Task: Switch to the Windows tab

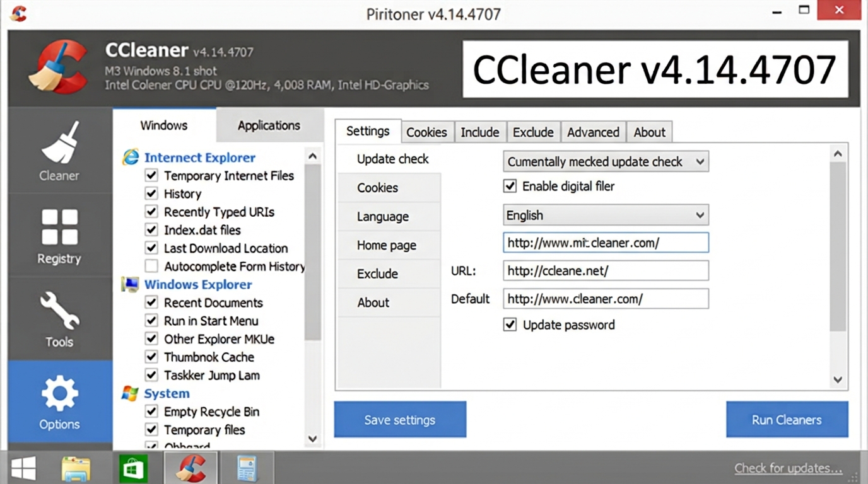Action: (164, 125)
